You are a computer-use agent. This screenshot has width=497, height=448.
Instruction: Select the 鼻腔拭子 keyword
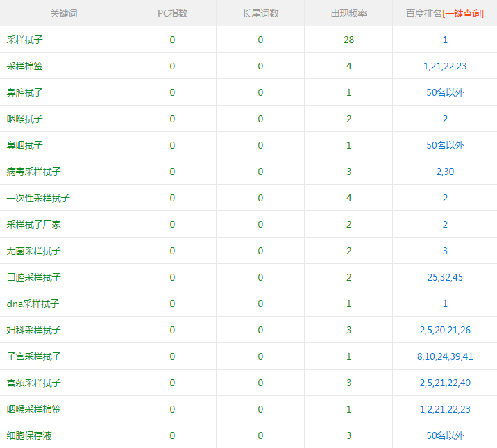click(x=25, y=92)
